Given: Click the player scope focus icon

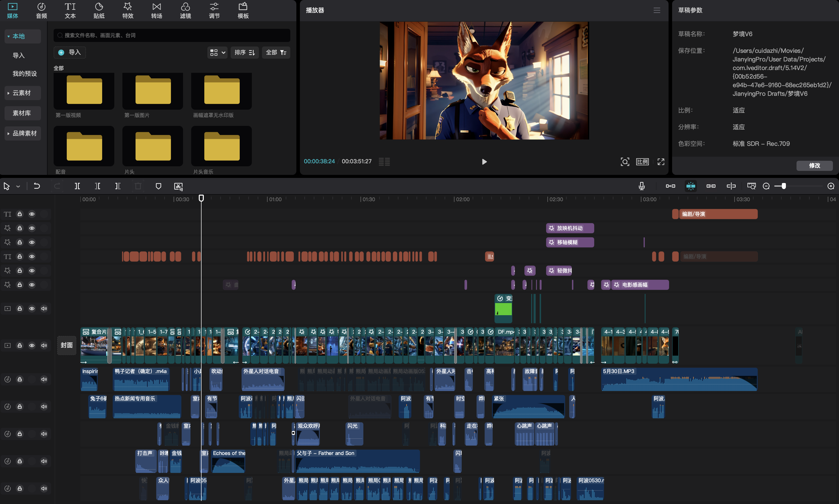Looking at the screenshot, I should click(625, 162).
